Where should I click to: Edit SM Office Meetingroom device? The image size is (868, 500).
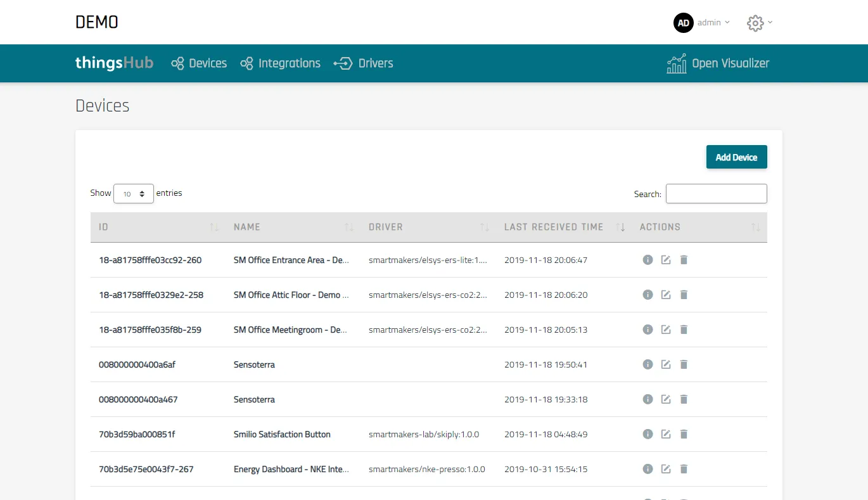666,330
